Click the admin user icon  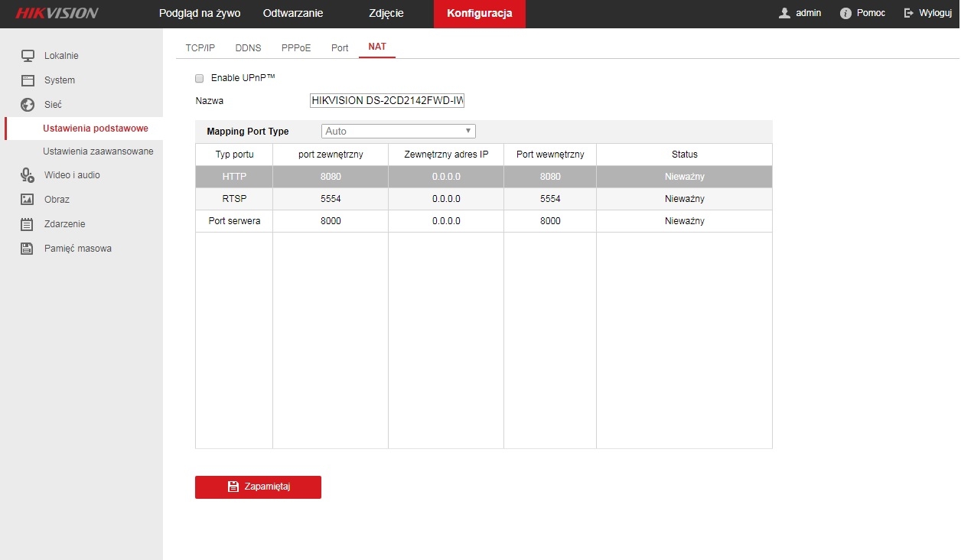coord(784,13)
